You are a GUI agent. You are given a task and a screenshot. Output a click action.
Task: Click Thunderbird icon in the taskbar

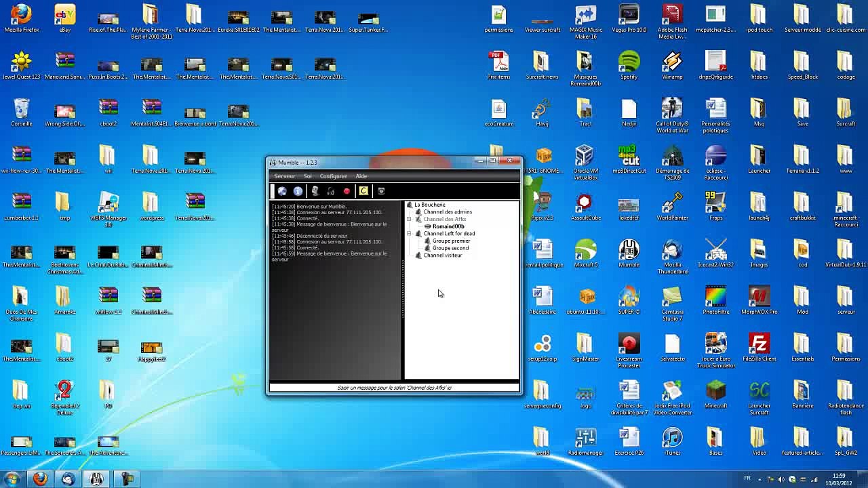coord(68,479)
